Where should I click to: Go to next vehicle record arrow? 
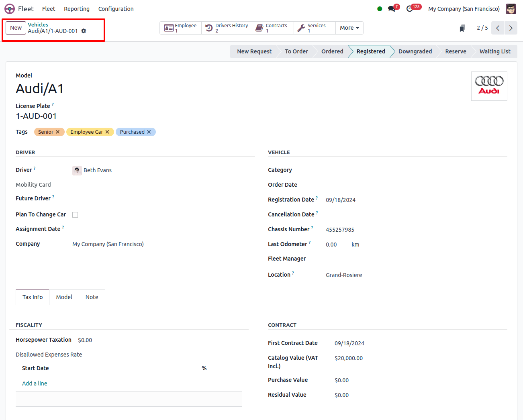[x=511, y=28]
